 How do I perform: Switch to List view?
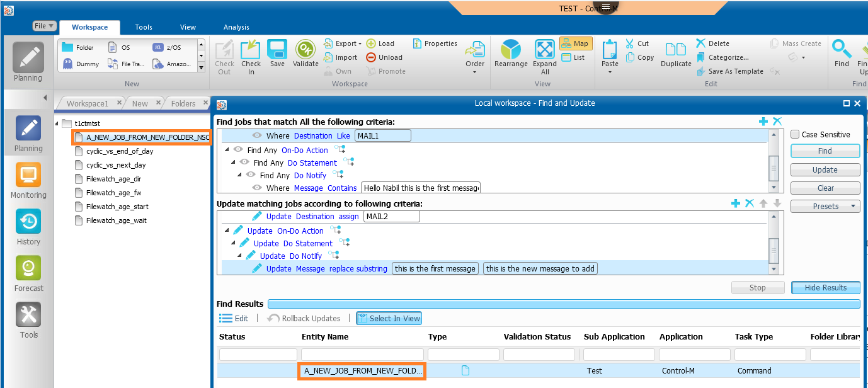click(573, 57)
